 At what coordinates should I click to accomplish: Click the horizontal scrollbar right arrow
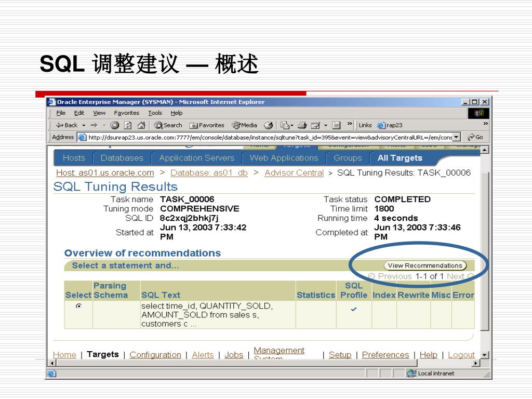point(476,363)
